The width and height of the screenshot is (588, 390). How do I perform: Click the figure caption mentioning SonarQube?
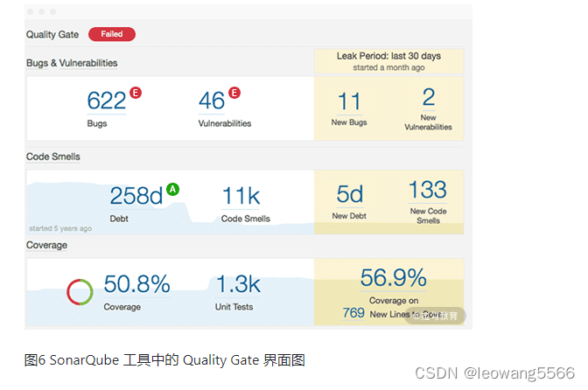[164, 360]
